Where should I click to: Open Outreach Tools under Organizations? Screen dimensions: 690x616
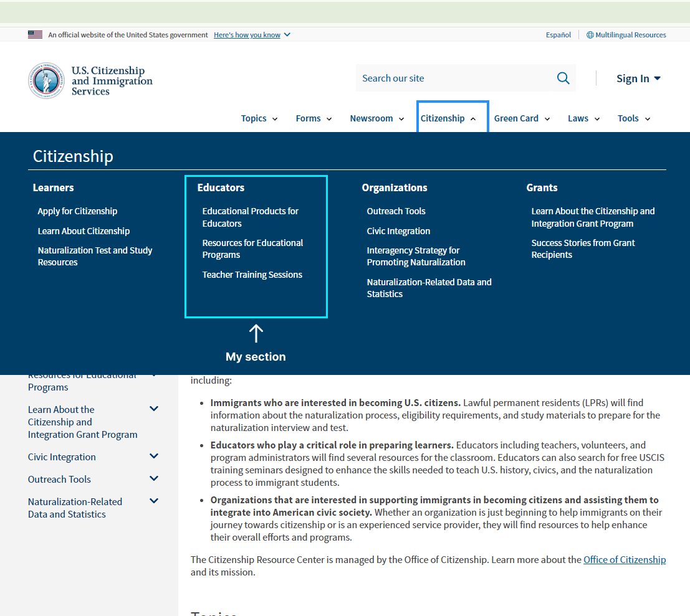[396, 211]
